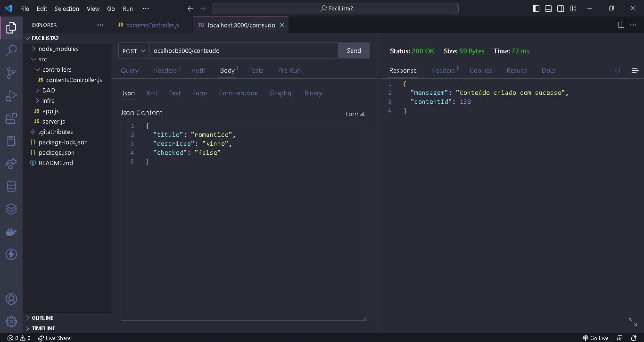Open the Tests request tab
Image resolution: width=644 pixels, height=342 pixels.
point(256,70)
